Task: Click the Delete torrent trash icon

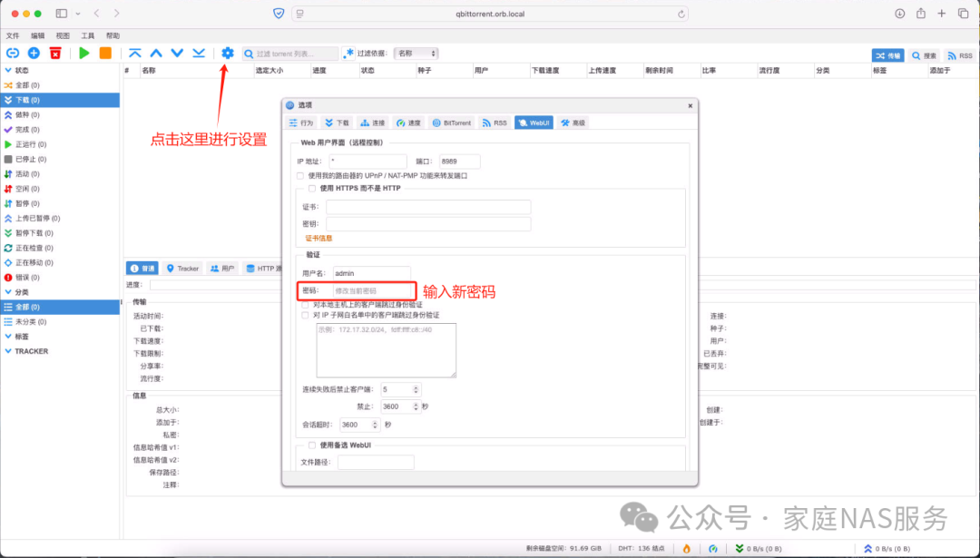Action: [54, 54]
